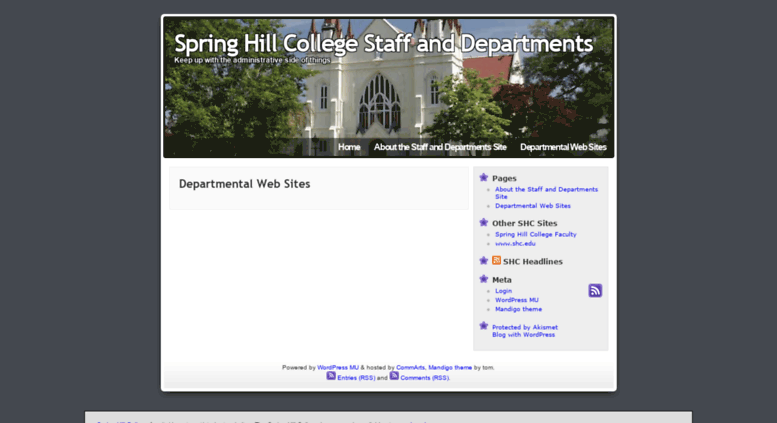
Task: Open the Home navigation tab
Action: click(x=349, y=147)
